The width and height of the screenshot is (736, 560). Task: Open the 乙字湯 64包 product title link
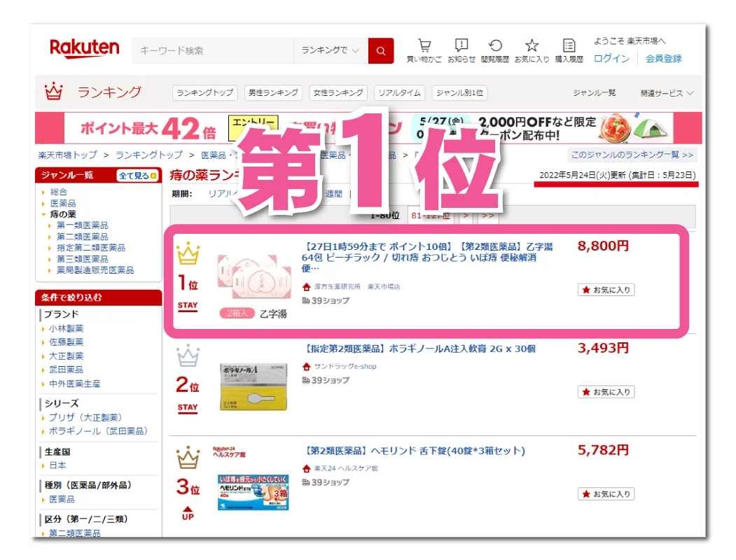[x=427, y=257]
